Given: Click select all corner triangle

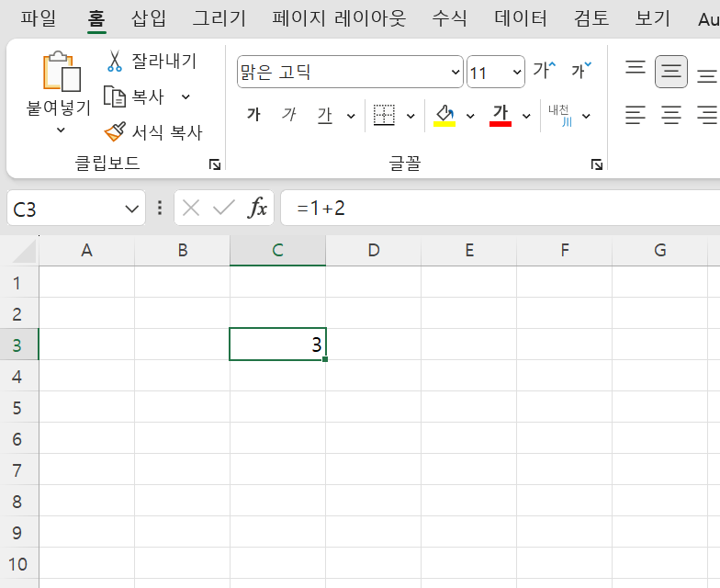Looking at the screenshot, I should tap(24, 251).
